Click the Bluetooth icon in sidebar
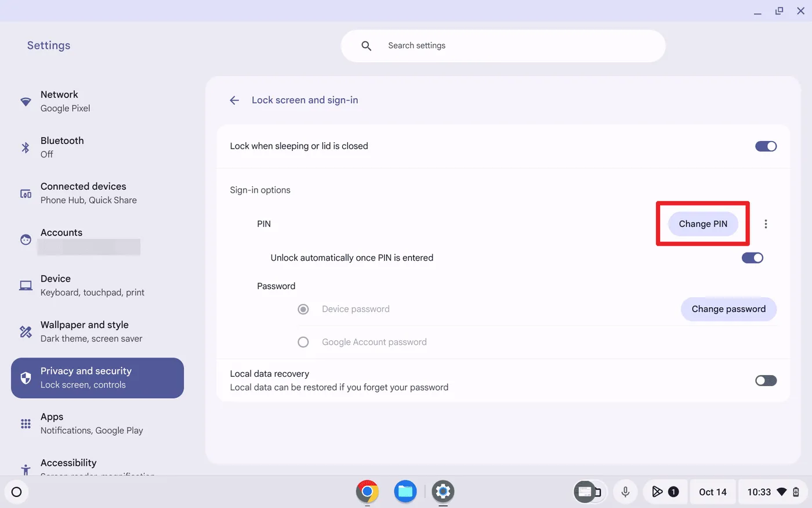The height and width of the screenshot is (508, 812). 26,147
